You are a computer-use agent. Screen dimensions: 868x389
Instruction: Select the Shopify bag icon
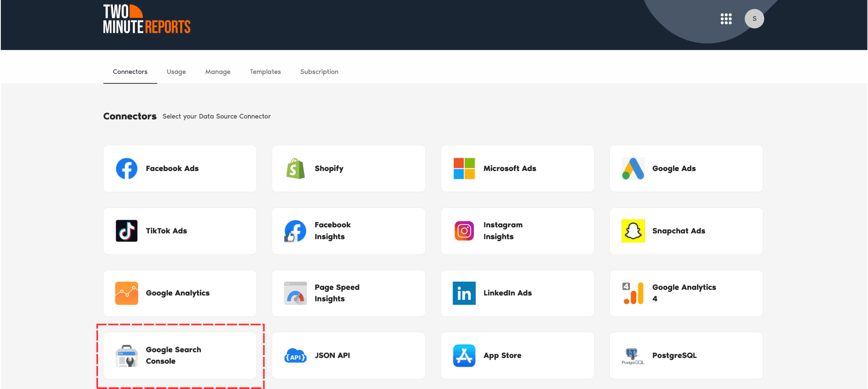point(295,168)
